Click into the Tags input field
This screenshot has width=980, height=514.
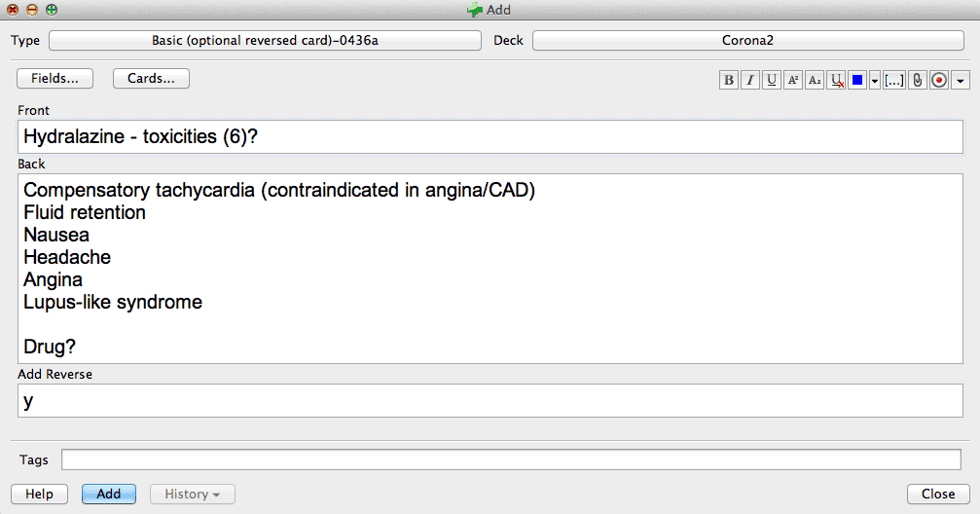pos(511,459)
